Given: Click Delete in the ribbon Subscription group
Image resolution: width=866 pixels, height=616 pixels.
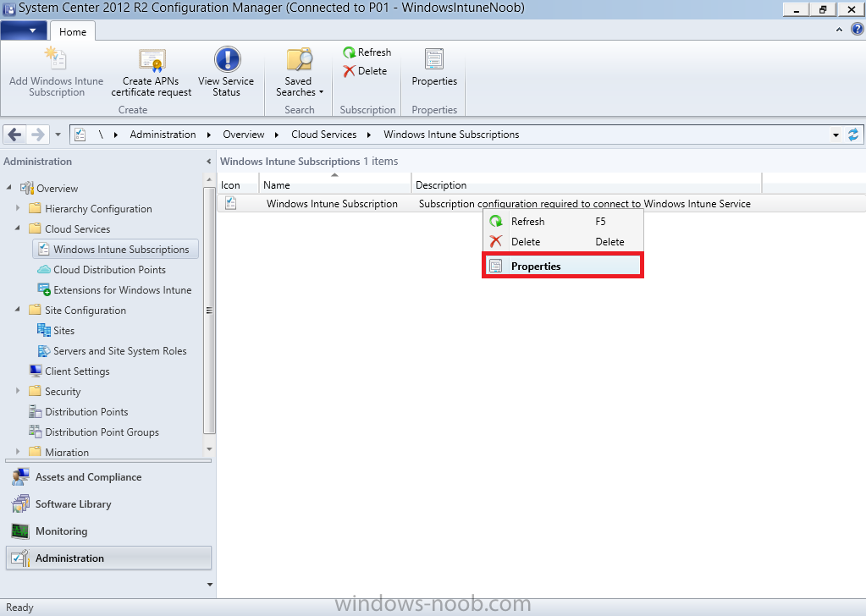Looking at the screenshot, I should click(x=365, y=70).
